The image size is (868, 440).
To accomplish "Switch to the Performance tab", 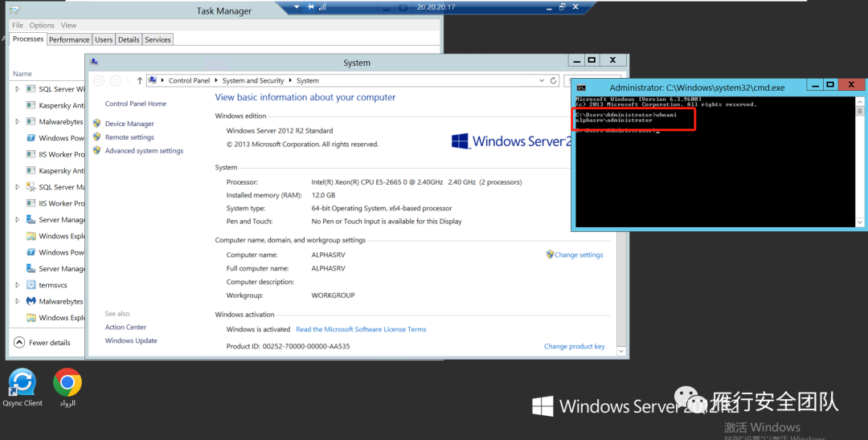I will click(x=69, y=40).
